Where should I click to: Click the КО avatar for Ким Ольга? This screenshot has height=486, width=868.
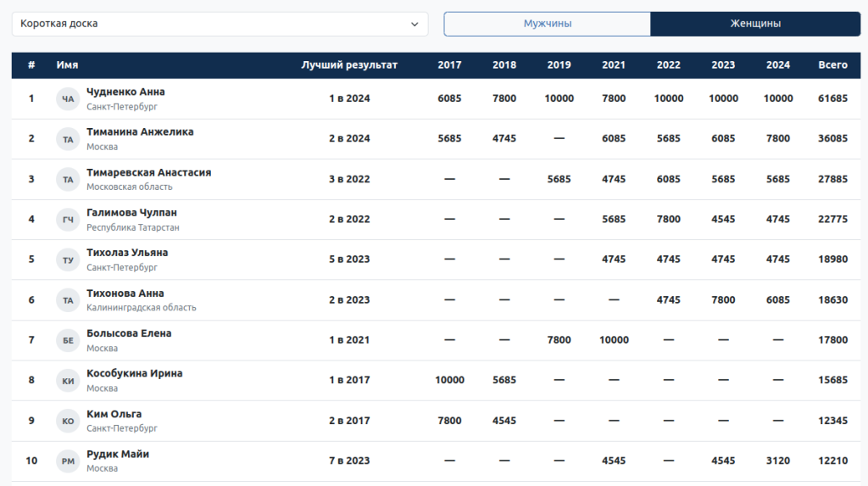(x=68, y=421)
